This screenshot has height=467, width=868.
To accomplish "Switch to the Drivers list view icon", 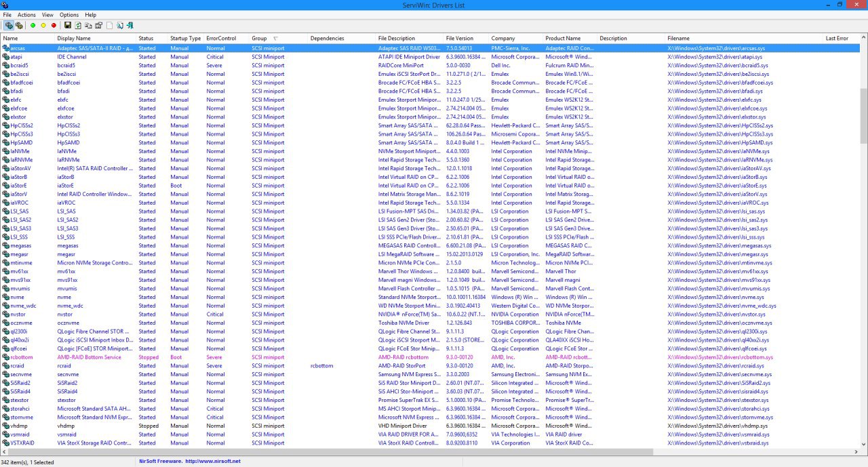I will 9,26.
